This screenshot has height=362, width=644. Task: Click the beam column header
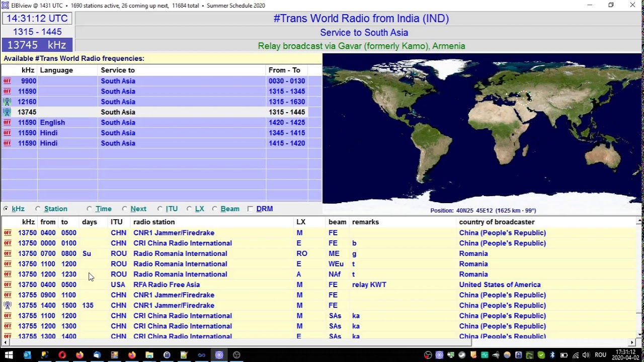coord(337,222)
